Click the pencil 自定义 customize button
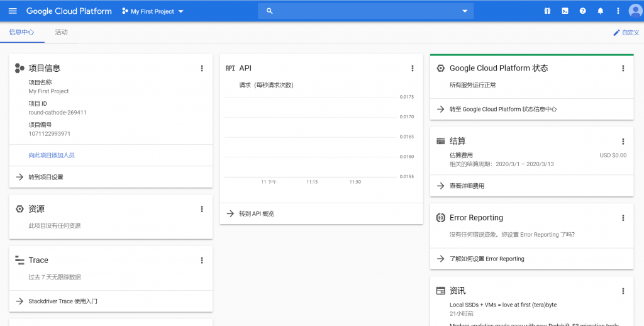644x326 pixels. [626, 32]
